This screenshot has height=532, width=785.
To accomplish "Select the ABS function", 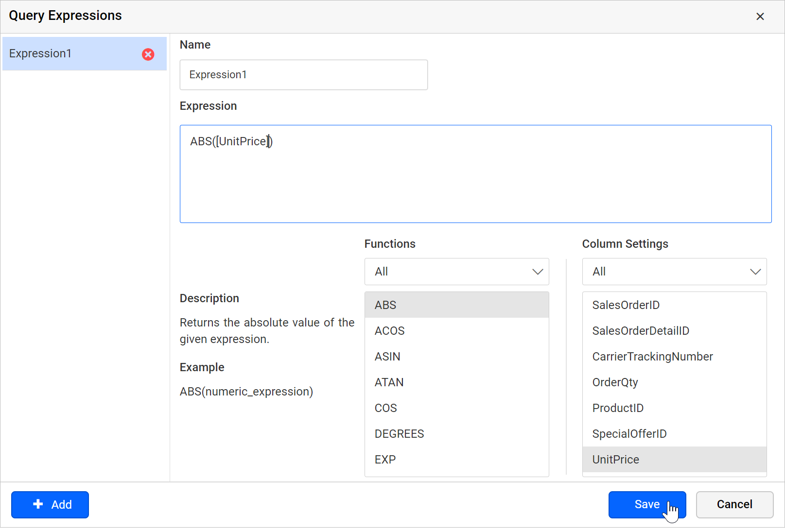I will coord(457,305).
